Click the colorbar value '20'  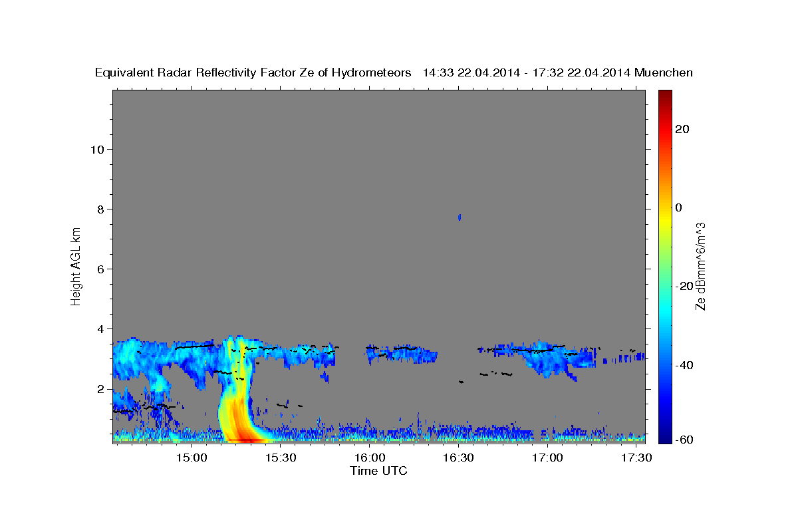(x=682, y=129)
